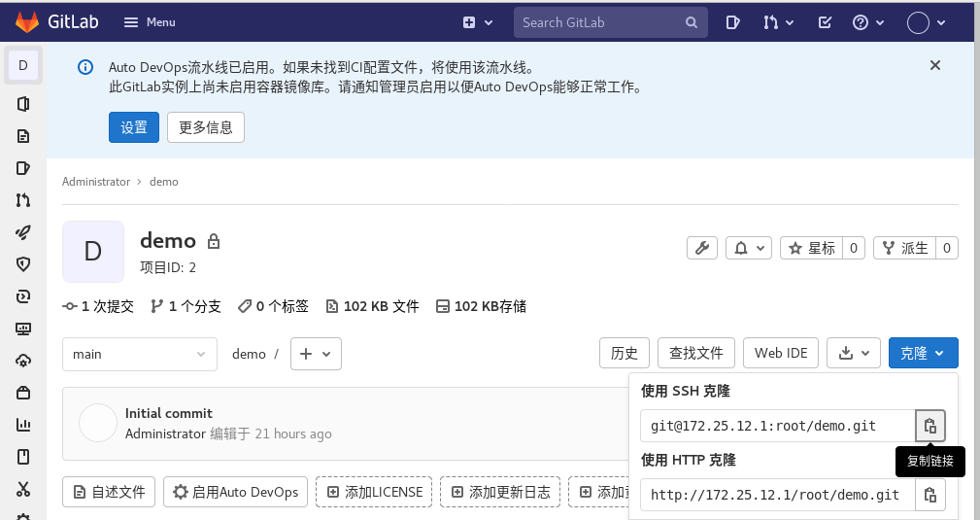Image resolution: width=980 pixels, height=520 pixels.
Task: Click 启用Auto DevOps button
Action: (x=236, y=492)
